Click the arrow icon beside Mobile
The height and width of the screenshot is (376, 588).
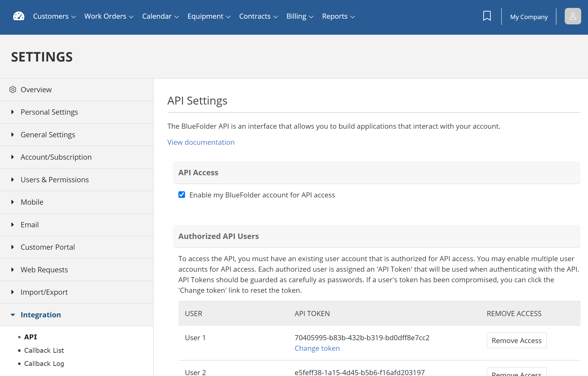[13, 202]
